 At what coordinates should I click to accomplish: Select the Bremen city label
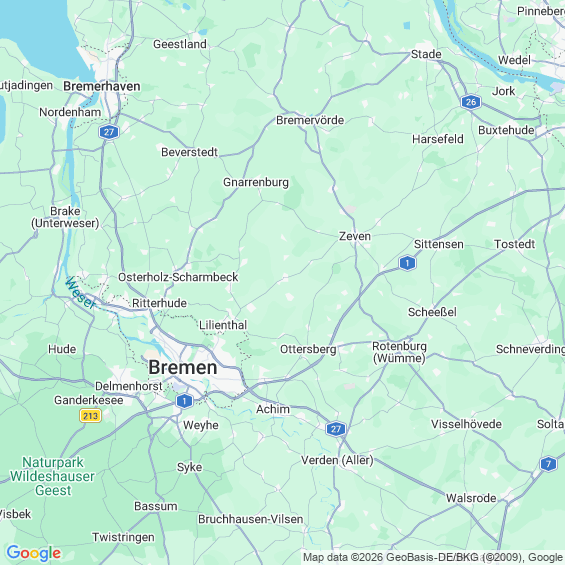pos(183,368)
